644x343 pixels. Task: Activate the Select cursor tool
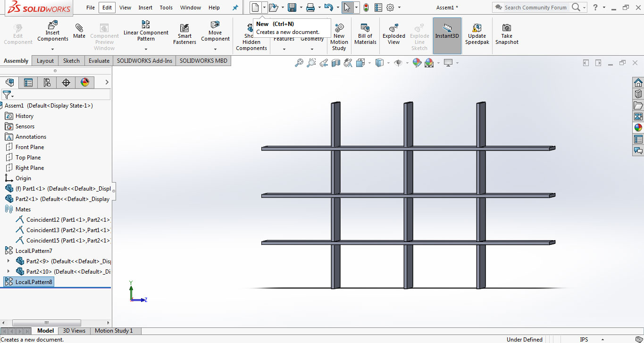(347, 8)
